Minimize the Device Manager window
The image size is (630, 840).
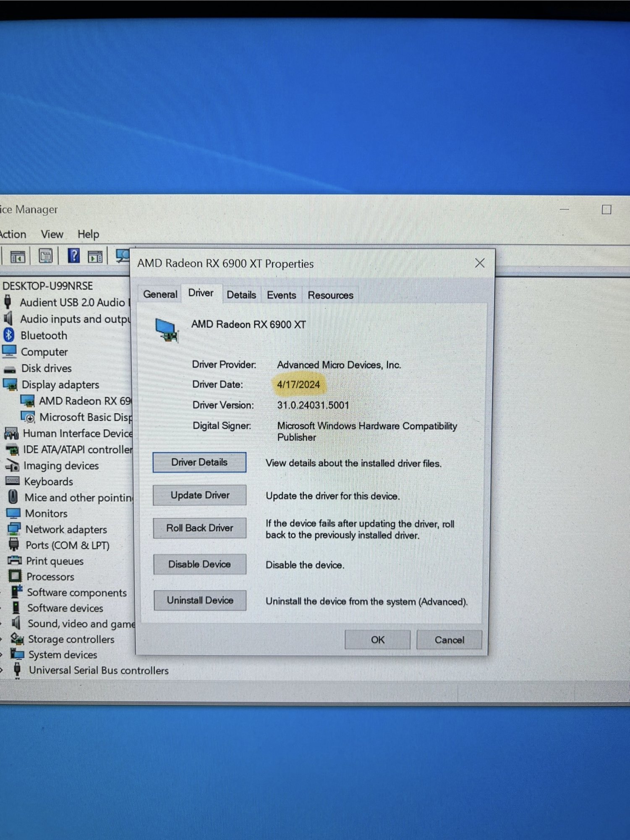(565, 209)
